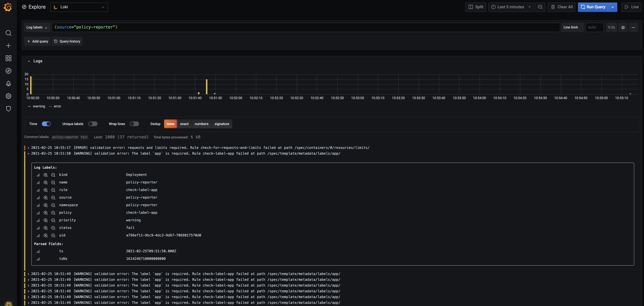
Task: Toggle the Time display switch
Action: click(x=46, y=124)
